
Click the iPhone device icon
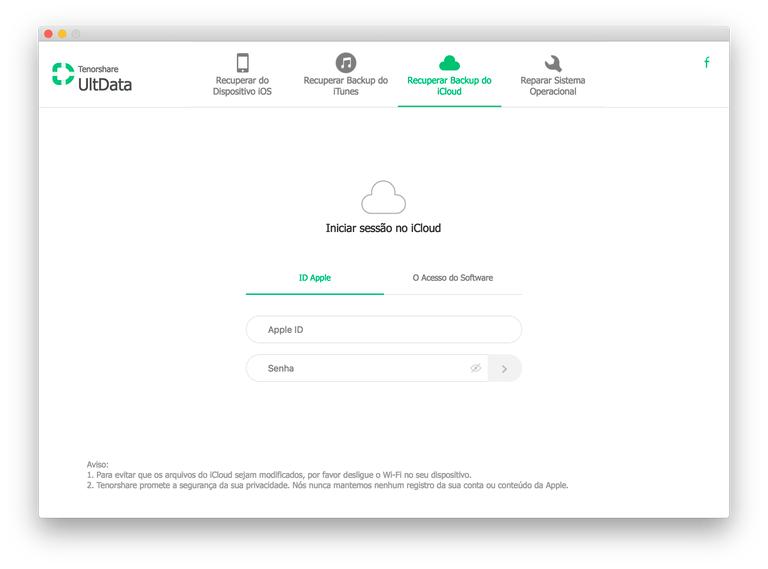242,63
